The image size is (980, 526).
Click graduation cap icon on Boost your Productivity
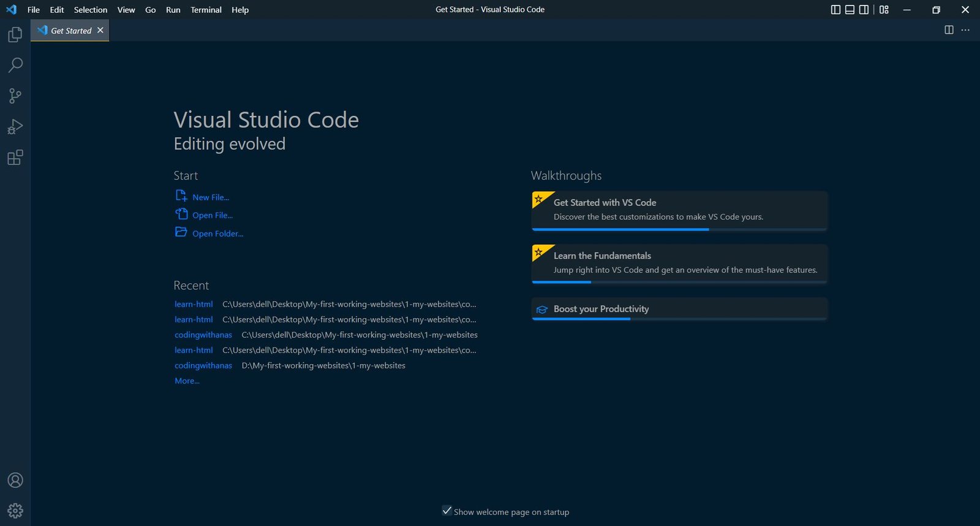point(542,310)
